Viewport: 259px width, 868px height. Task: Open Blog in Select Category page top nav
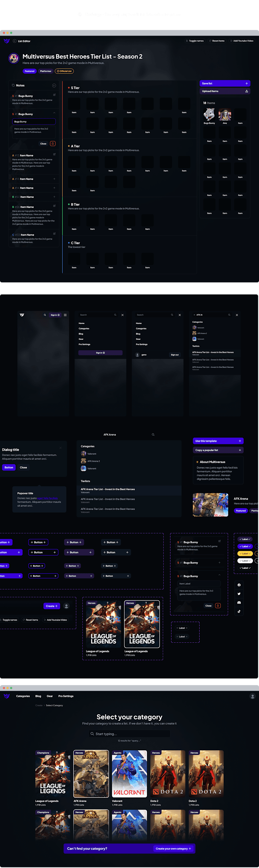point(38,696)
